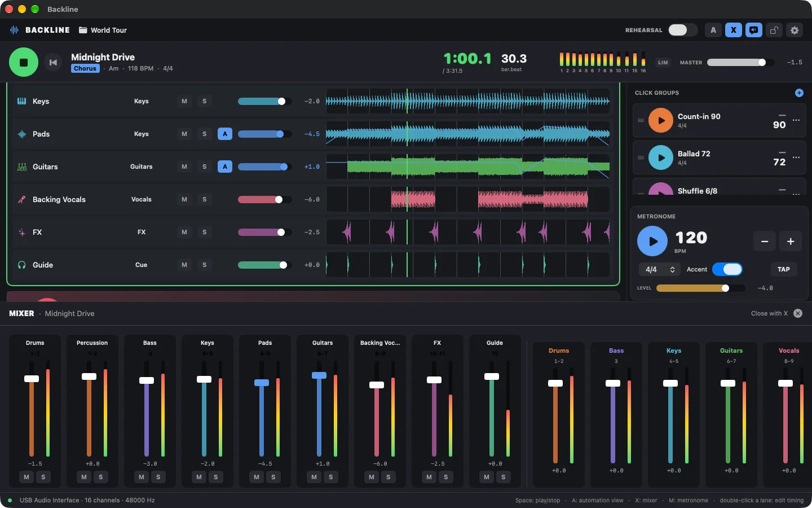Click the Backing Vocals microphone icon

[22, 199]
